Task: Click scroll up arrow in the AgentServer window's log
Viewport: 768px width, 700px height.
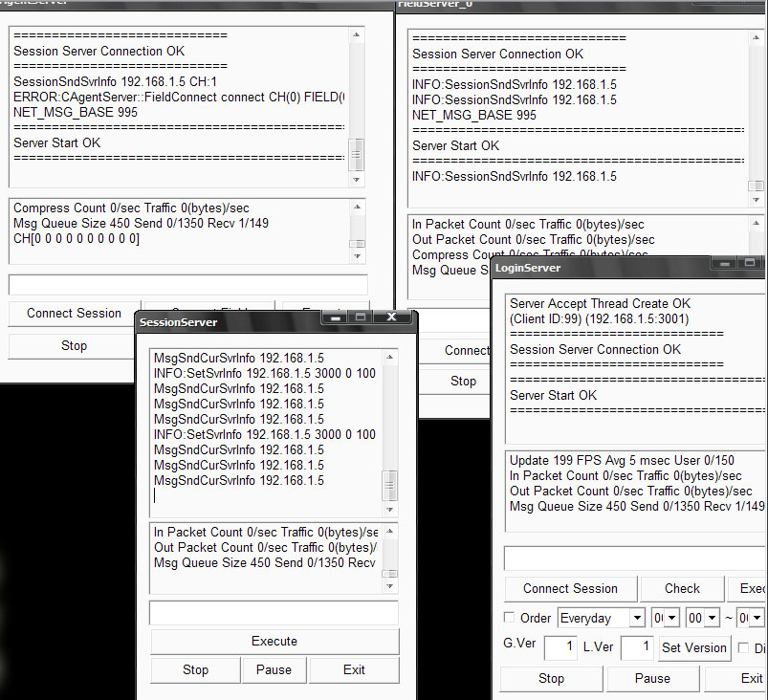Action: (x=357, y=34)
